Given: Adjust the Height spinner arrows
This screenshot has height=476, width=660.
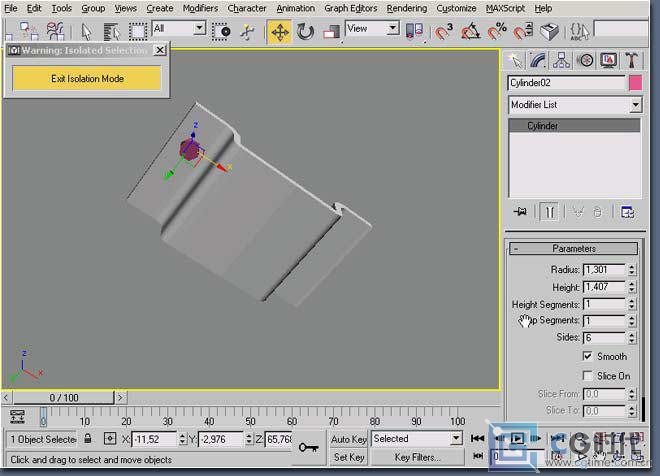Looking at the screenshot, I should pos(632,287).
